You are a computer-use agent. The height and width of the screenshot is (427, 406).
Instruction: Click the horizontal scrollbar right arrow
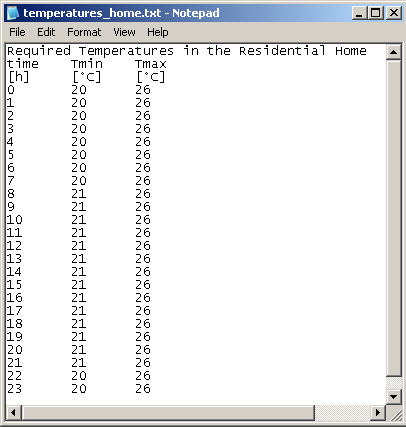point(378,413)
